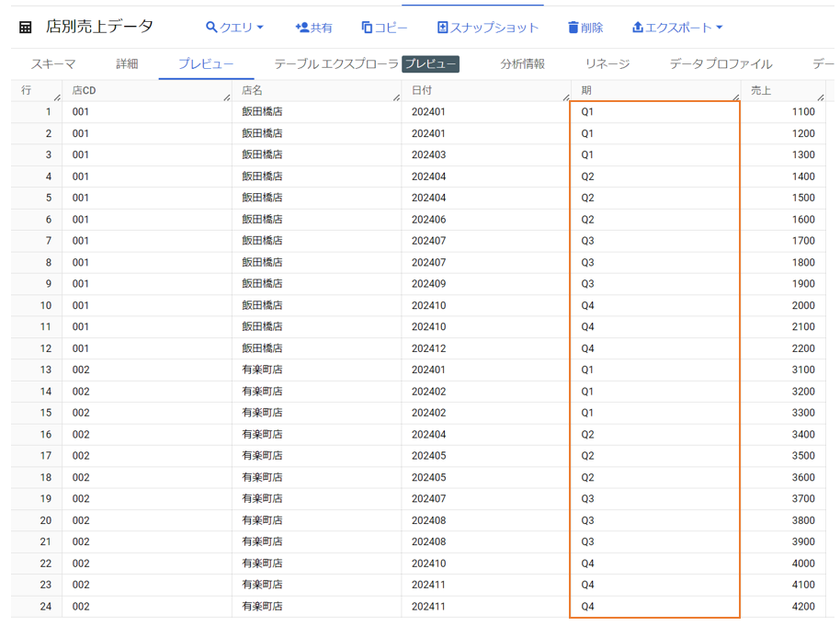
Task: Click the コピー copy button
Action: (x=384, y=28)
